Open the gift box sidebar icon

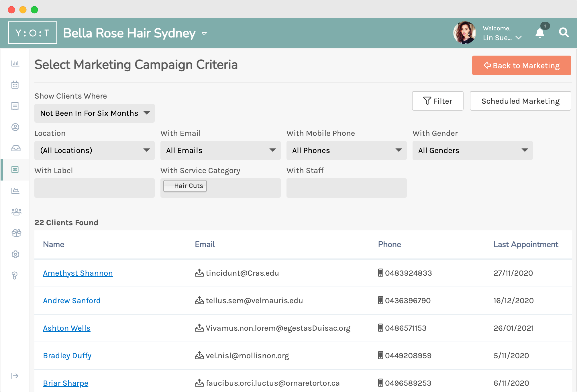[16, 233]
